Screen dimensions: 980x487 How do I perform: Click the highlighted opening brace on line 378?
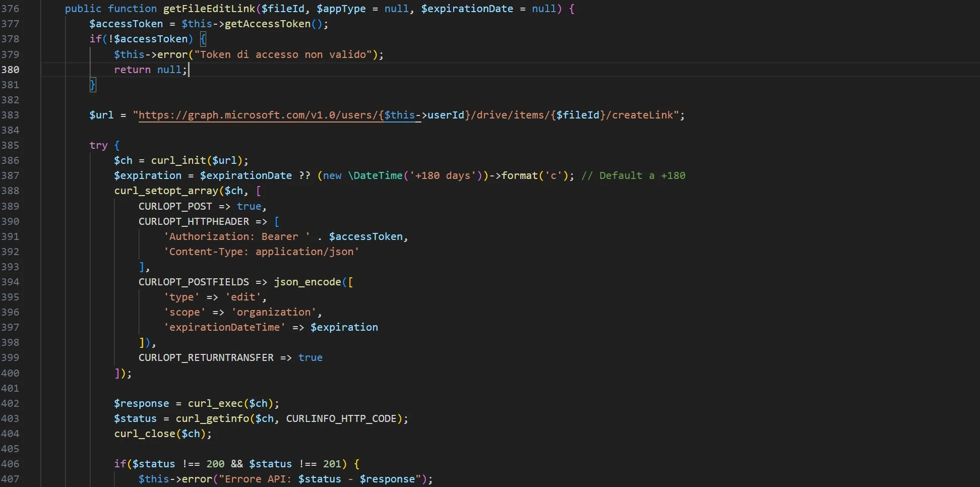203,39
